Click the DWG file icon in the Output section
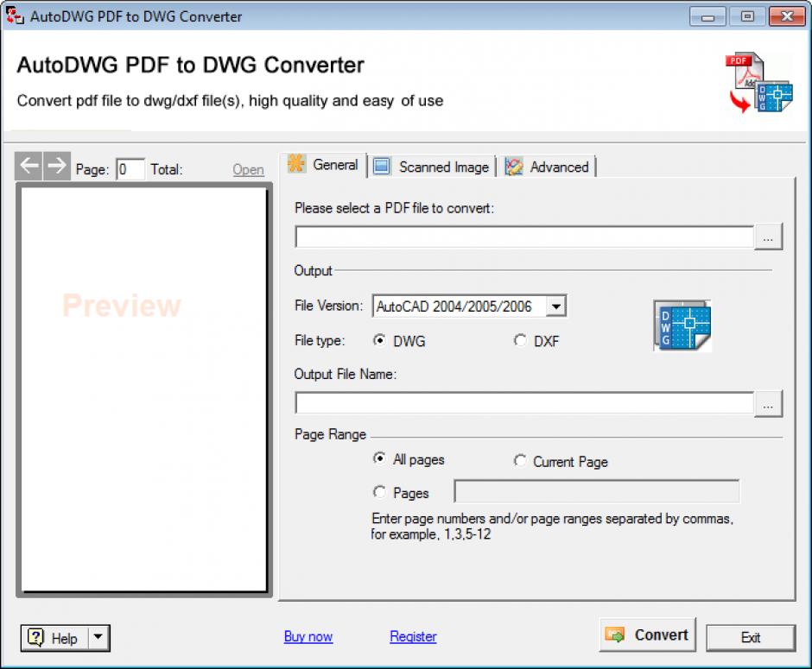The width and height of the screenshot is (812, 669). pos(682,325)
